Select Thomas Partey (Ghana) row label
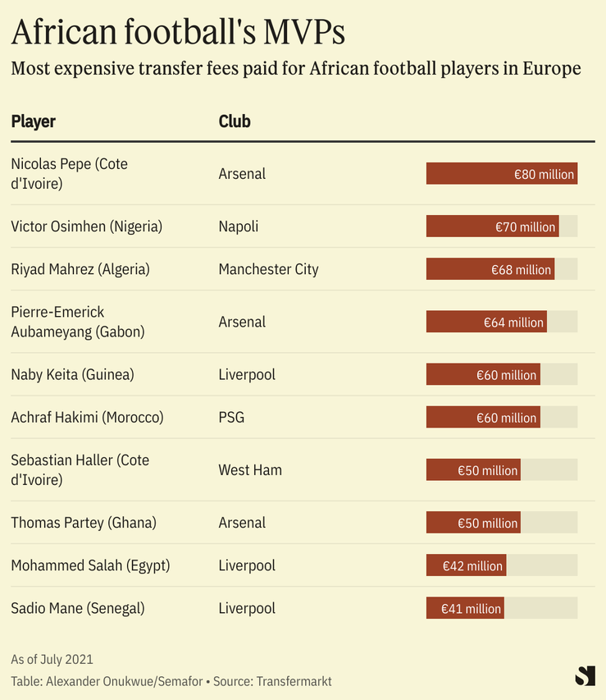The width and height of the screenshot is (606, 700). pos(84,523)
